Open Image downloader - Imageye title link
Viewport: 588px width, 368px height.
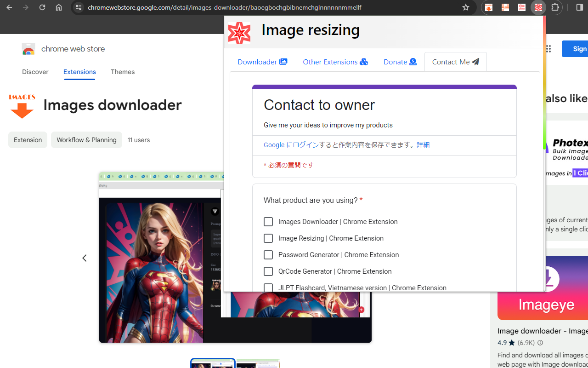543,331
